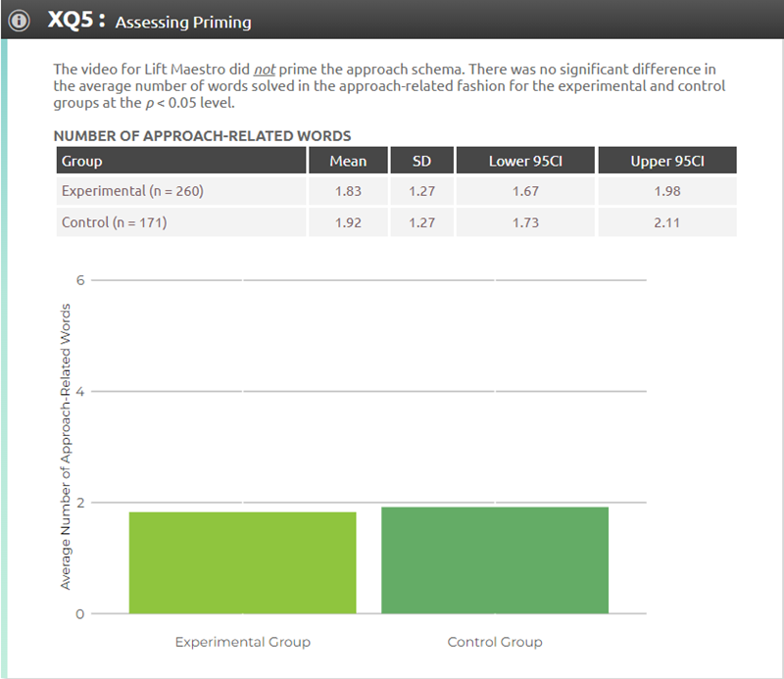Viewport: 784px width, 679px height.
Task: Click the Experimental (n = 260) row label
Action: 132,191
